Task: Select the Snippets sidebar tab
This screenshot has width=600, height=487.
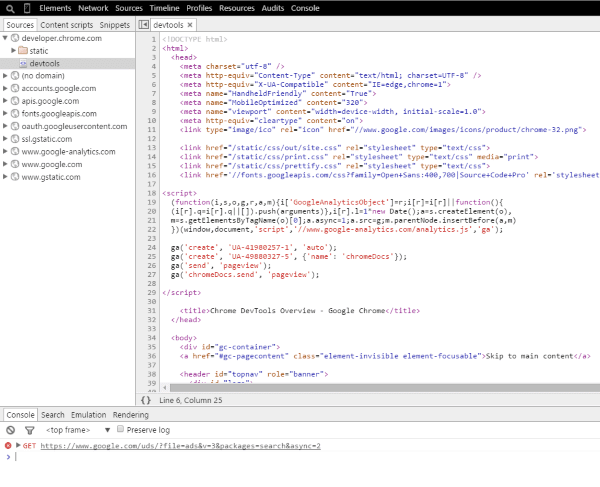Action: coord(115,25)
